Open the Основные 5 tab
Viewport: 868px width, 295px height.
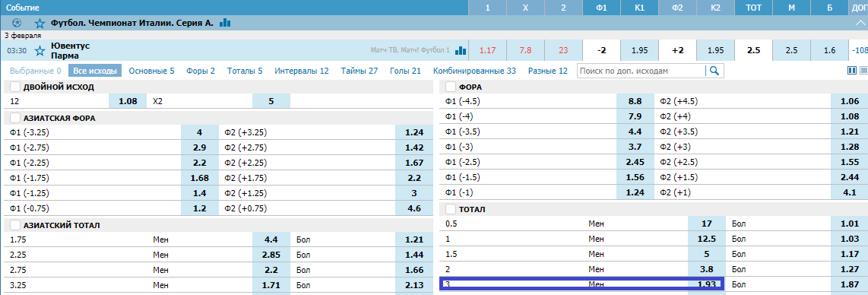(152, 71)
